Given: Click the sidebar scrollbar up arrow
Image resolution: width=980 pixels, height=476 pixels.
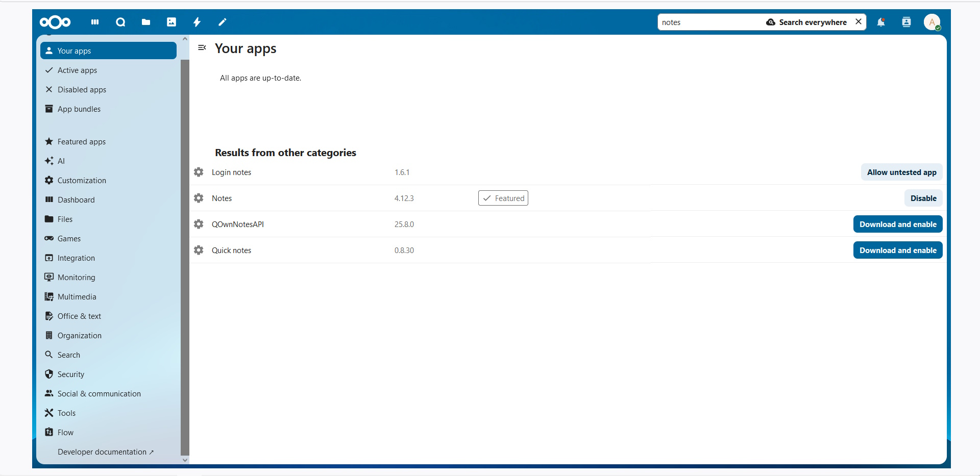Looking at the screenshot, I should pyautogui.click(x=185, y=39).
